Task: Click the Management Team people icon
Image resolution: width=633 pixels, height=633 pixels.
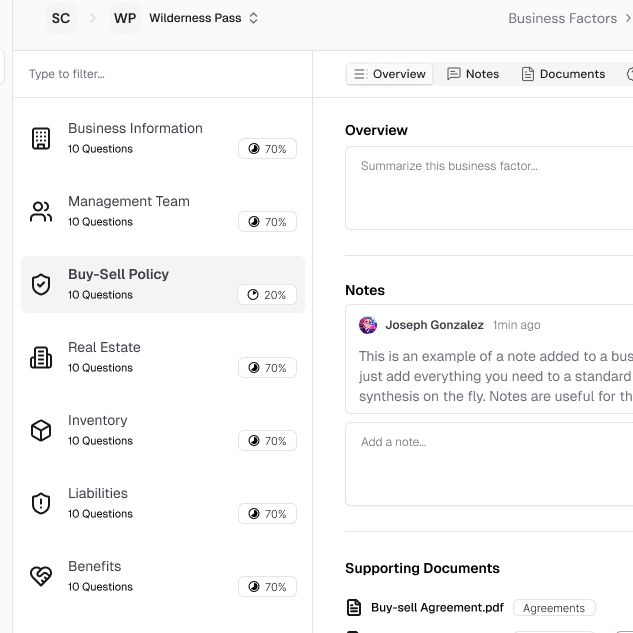Action: [41, 212]
